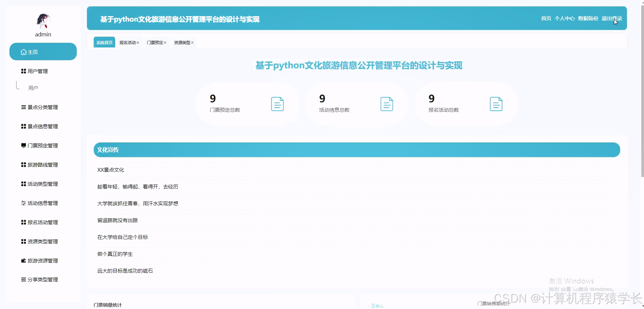Open the 用户 submenu item
This screenshot has width=644, height=309.
tap(33, 88)
